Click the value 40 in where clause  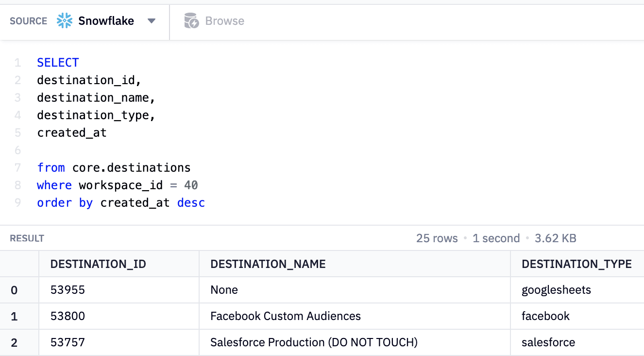tap(191, 185)
